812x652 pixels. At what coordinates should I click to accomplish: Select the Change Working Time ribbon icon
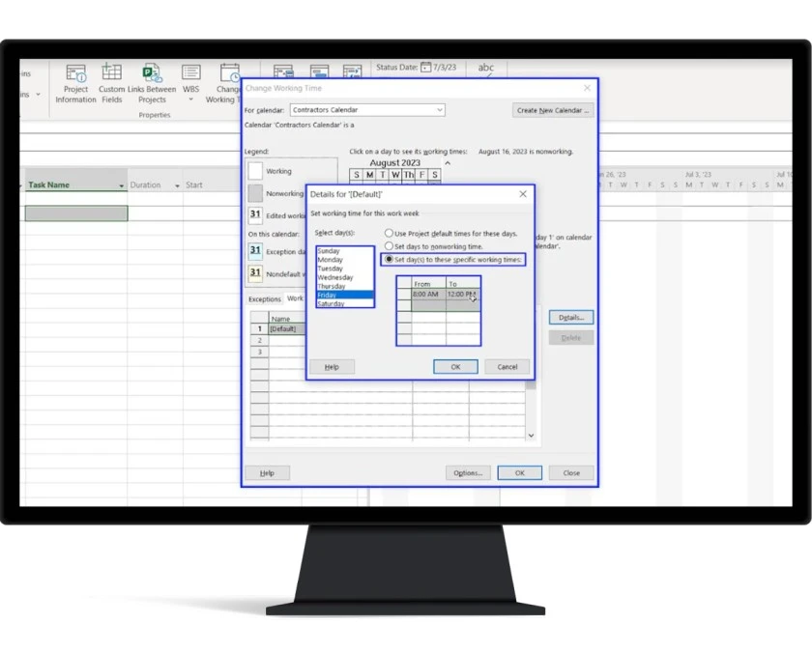click(x=228, y=71)
